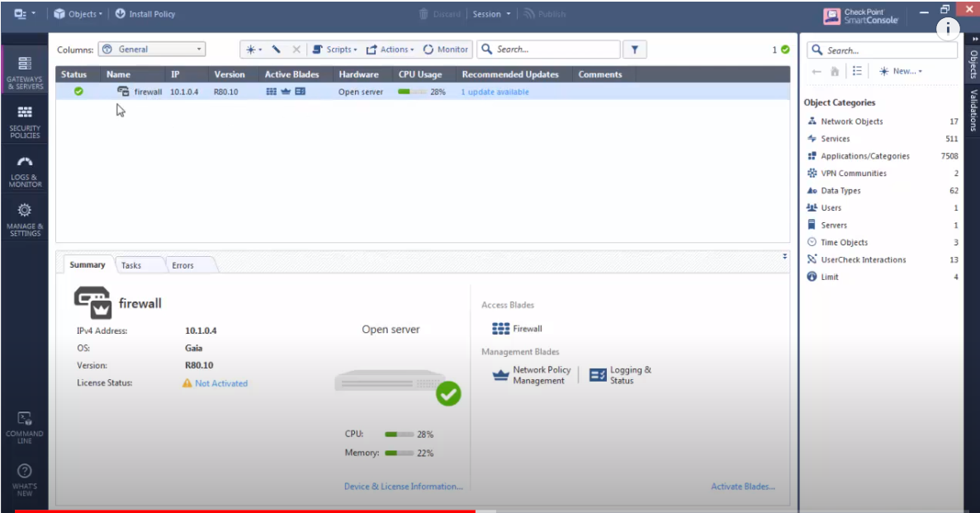980x513 pixels.
Task: Click the summary CPU 28% bar
Action: click(400, 435)
